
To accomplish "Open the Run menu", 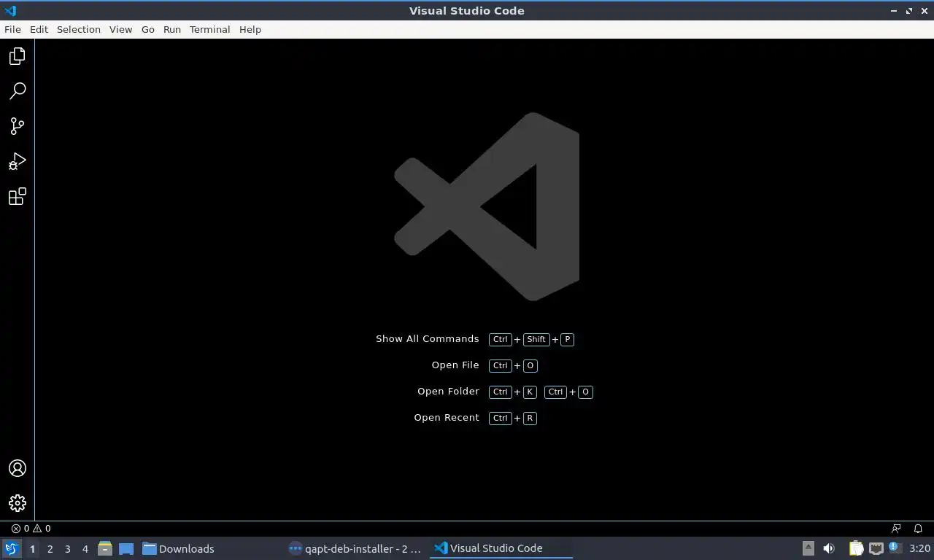I will [x=172, y=29].
